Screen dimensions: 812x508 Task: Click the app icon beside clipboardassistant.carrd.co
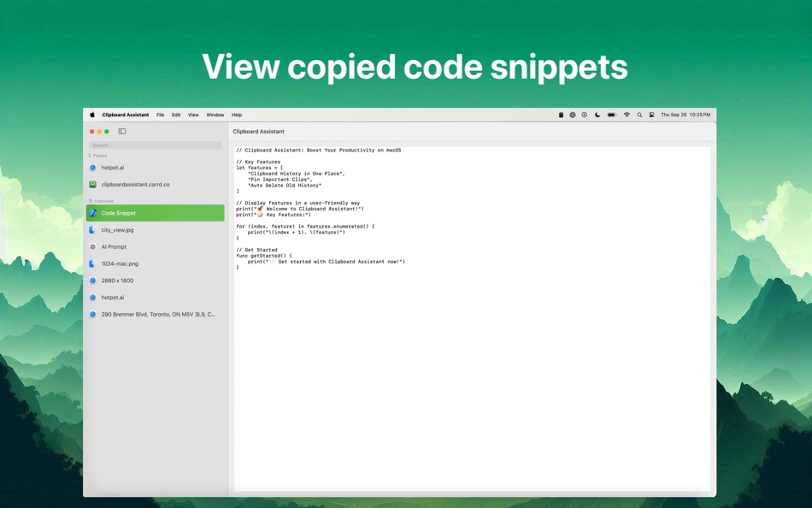coord(92,185)
